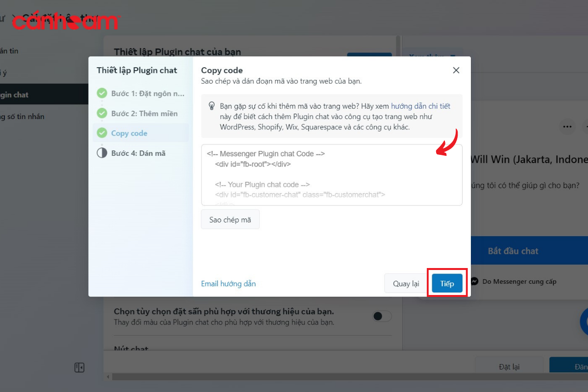Screen dimensions: 588x392
Task: Click the 'Copy code' dialog heading
Action: (222, 71)
